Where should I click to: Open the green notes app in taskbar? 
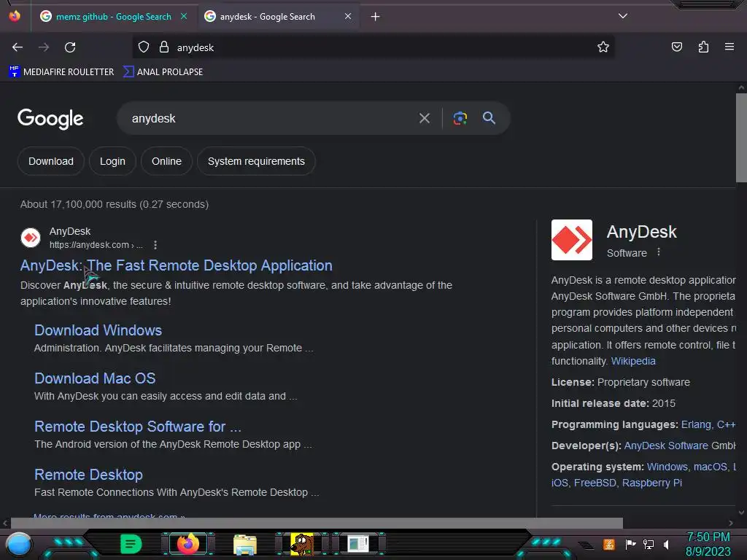coord(131,544)
